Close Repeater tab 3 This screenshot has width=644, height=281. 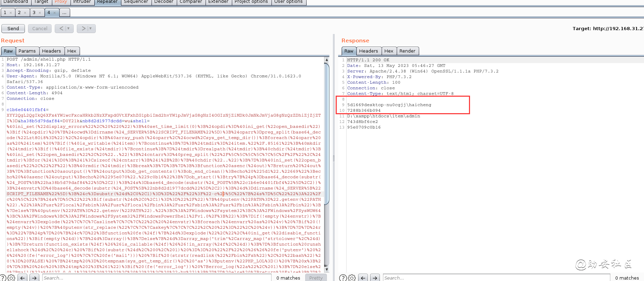click(40, 13)
